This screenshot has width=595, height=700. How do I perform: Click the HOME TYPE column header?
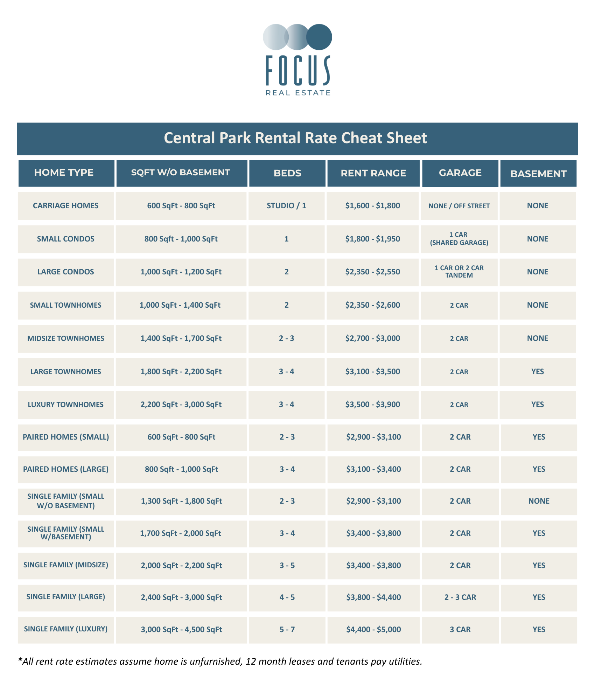(66, 173)
